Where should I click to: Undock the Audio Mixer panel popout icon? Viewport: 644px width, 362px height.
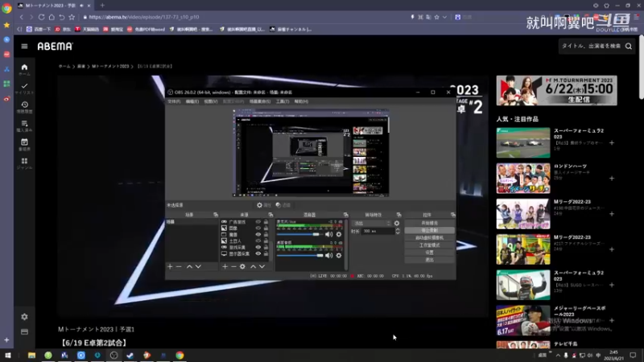(346, 215)
